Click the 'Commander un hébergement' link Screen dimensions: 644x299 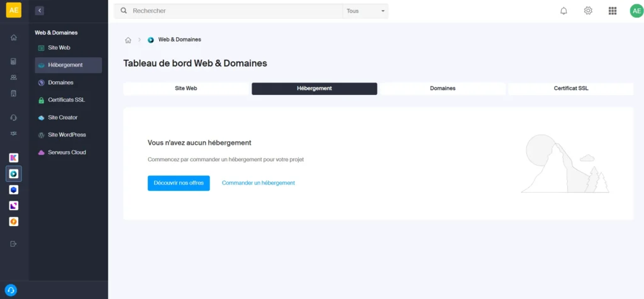(x=258, y=183)
